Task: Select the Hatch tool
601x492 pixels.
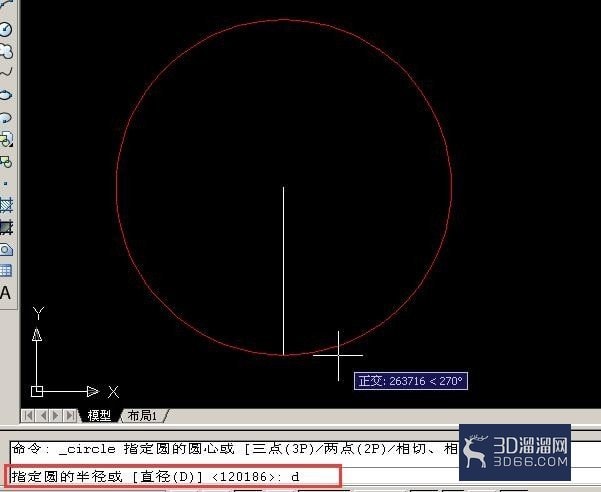Action: pos(6,205)
